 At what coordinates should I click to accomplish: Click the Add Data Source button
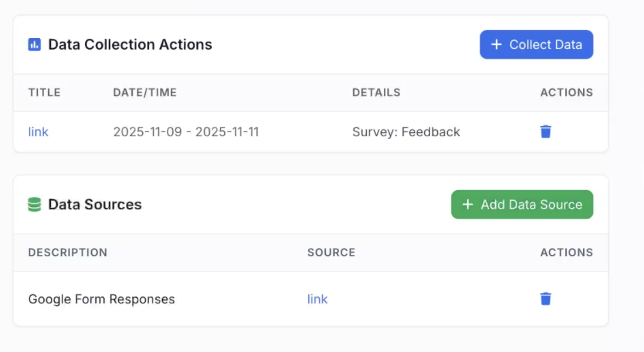[x=522, y=205]
